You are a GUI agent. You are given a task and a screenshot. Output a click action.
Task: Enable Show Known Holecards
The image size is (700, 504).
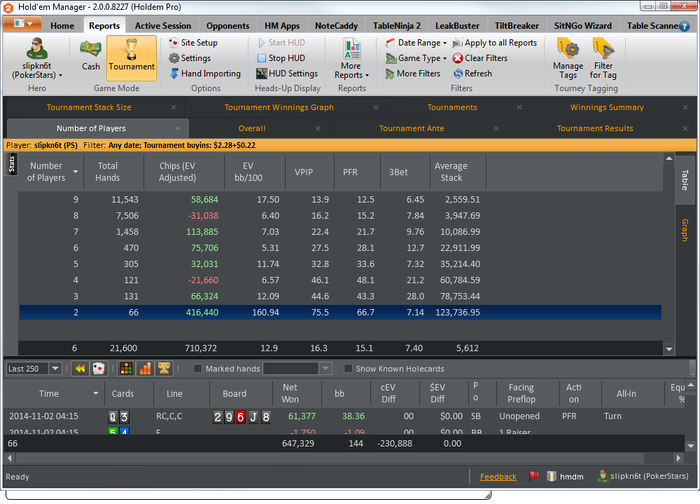point(348,369)
